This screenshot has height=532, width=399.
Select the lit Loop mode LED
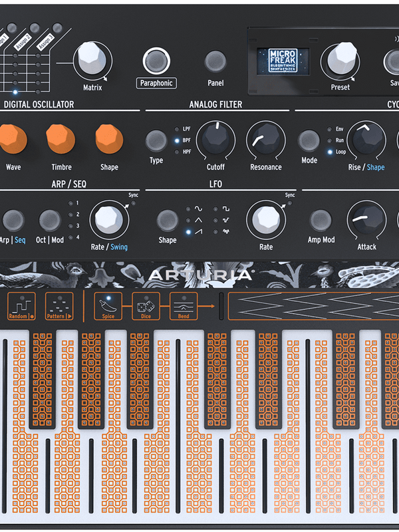tap(330, 152)
